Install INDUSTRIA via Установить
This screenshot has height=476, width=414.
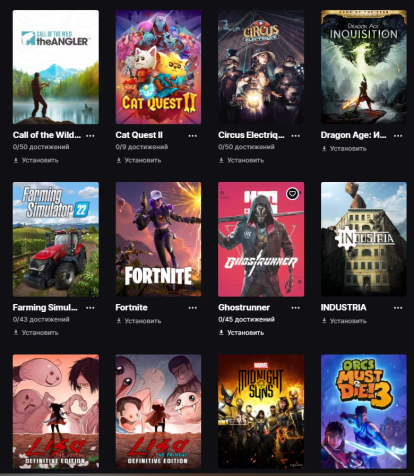[x=344, y=321]
